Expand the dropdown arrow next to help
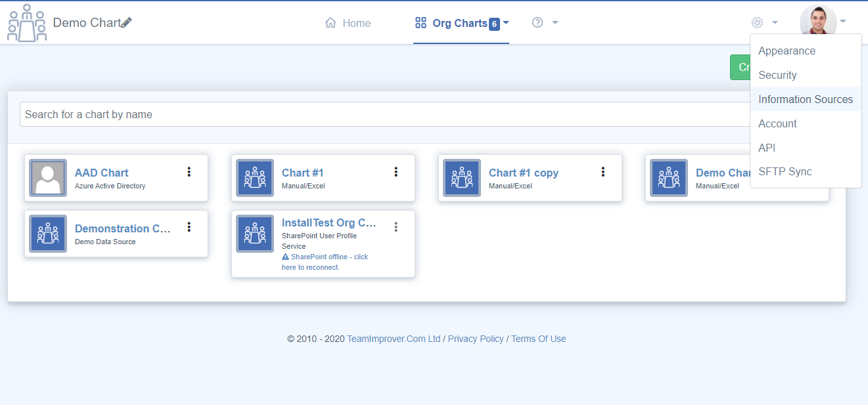Screen dimensions: 868x405 555,23
